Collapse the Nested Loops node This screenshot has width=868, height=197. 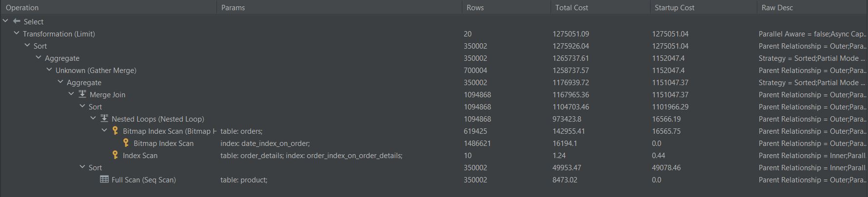pyautogui.click(x=93, y=119)
